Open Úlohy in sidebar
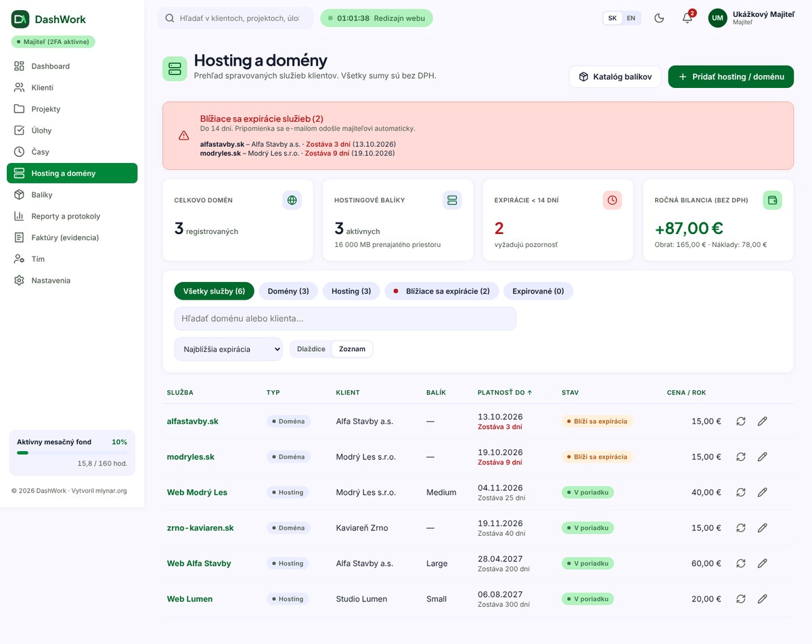Viewport: 812px width, 644px height. click(x=72, y=131)
